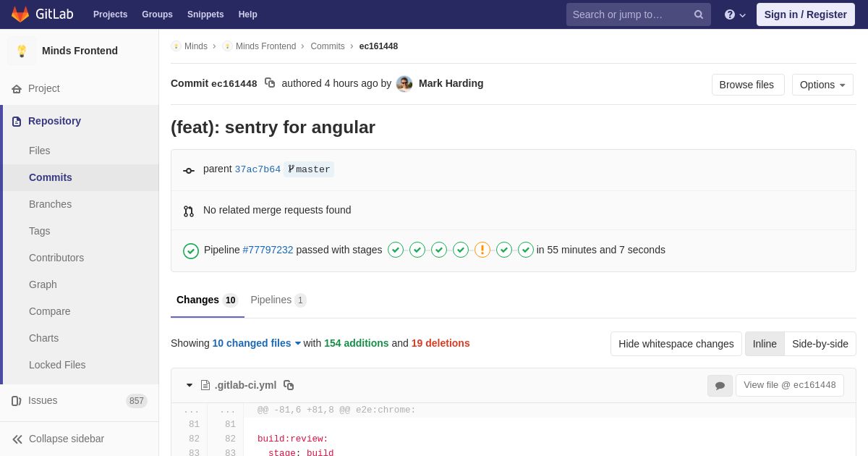868x456 pixels.
Task: Expand the 10 changed files dropdown
Action: tap(257, 343)
